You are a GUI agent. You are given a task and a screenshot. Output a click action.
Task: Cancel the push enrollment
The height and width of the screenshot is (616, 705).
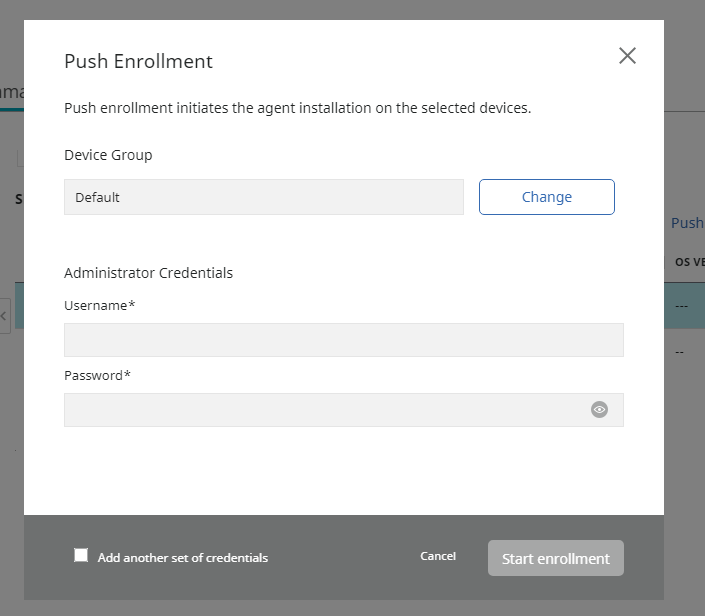[x=438, y=556]
